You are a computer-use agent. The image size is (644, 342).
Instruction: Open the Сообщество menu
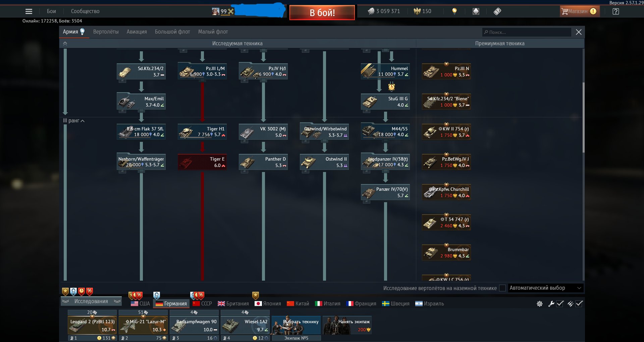[85, 11]
